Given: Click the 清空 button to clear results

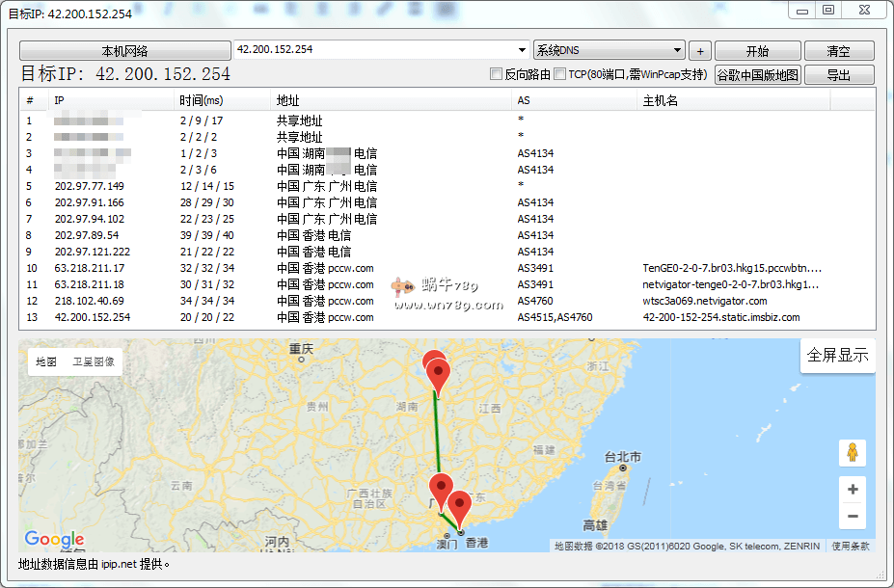Looking at the screenshot, I should point(838,51).
